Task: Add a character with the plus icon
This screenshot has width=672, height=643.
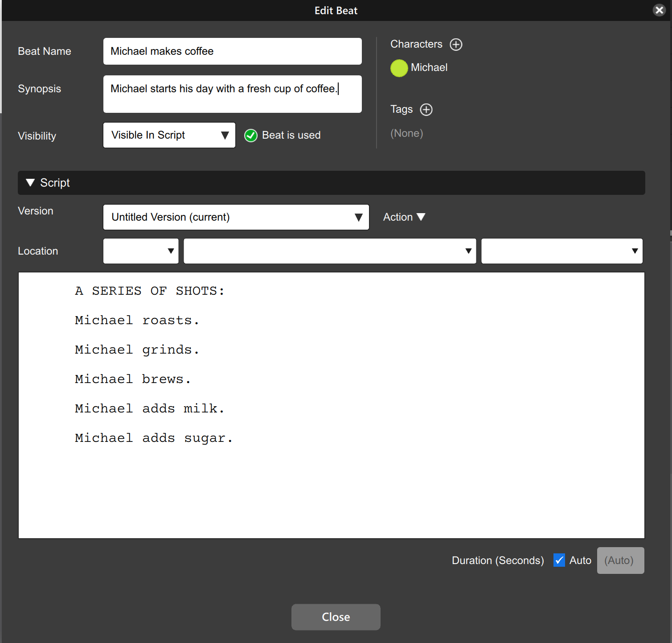Action: pos(456,45)
